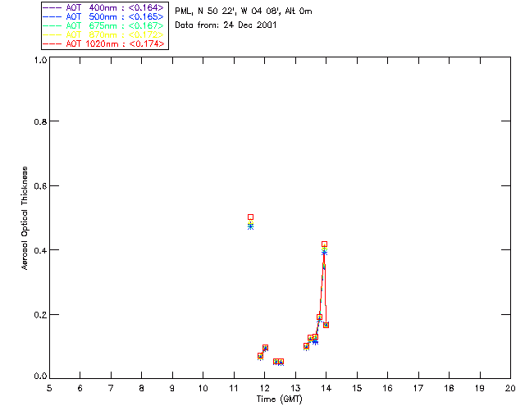Click the AOT 500nm legend entry

coord(104,16)
